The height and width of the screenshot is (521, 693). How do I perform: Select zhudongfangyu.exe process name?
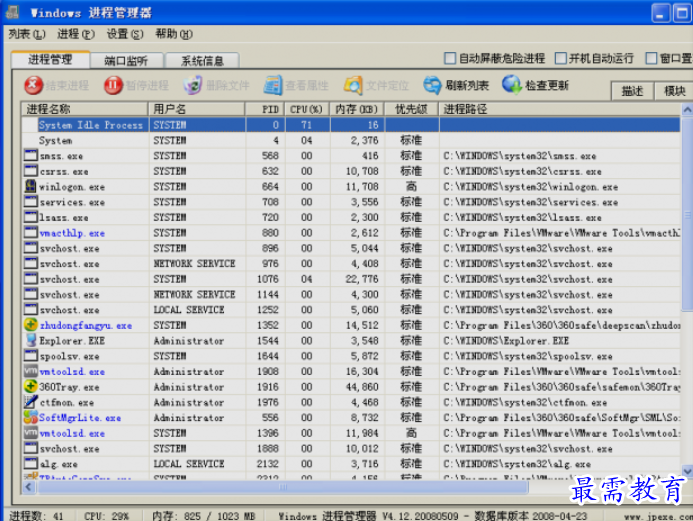[86, 326]
